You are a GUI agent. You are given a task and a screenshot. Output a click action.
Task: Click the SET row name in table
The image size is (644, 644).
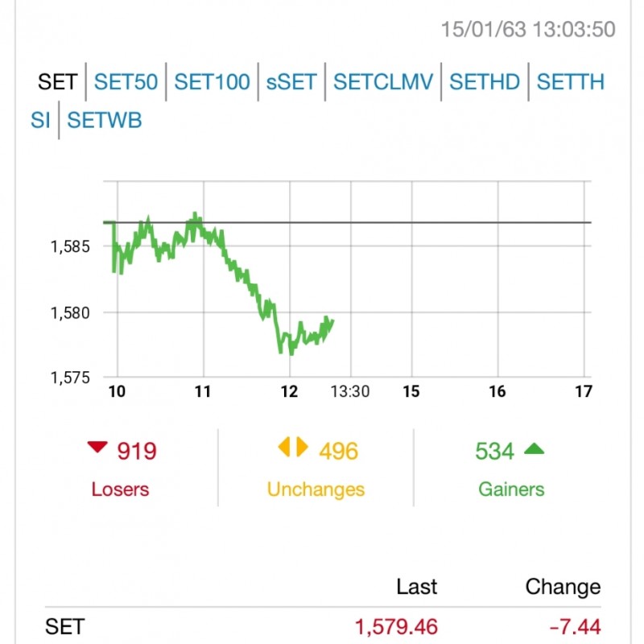pos(64,626)
